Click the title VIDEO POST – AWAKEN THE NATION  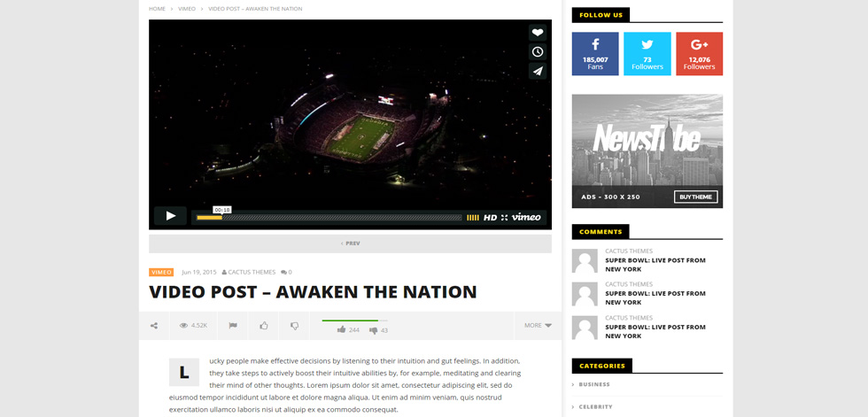click(x=313, y=291)
